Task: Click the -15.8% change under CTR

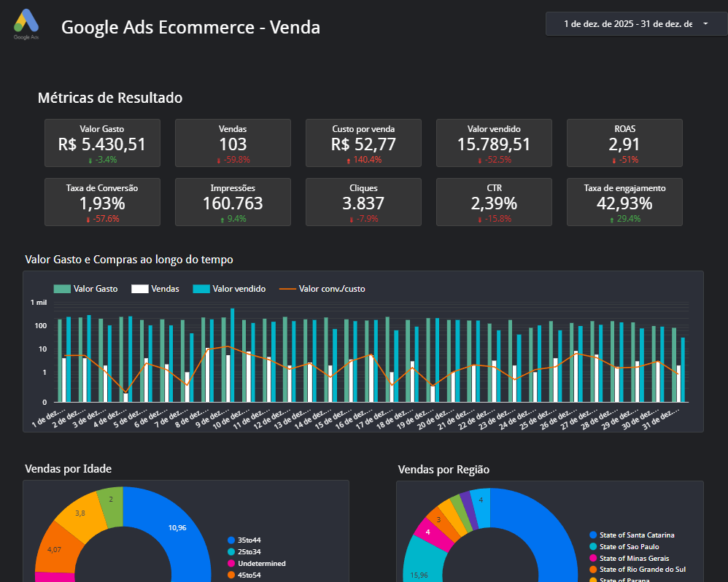Action: [x=495, y=219]
